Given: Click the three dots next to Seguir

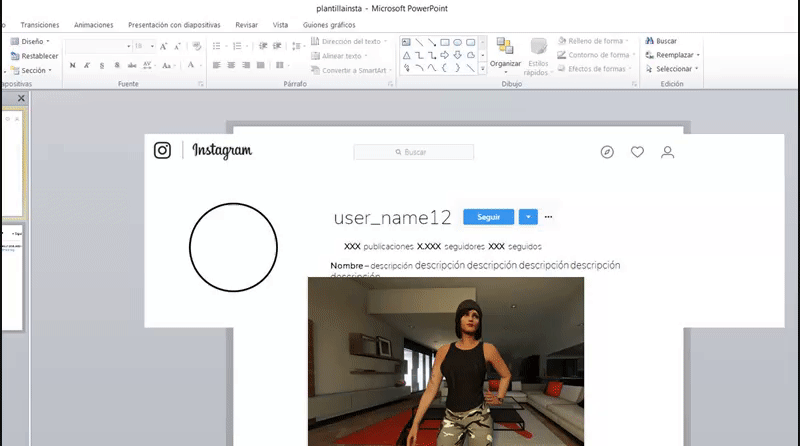Looking at the screenshot, I should (x=548, y=217).
